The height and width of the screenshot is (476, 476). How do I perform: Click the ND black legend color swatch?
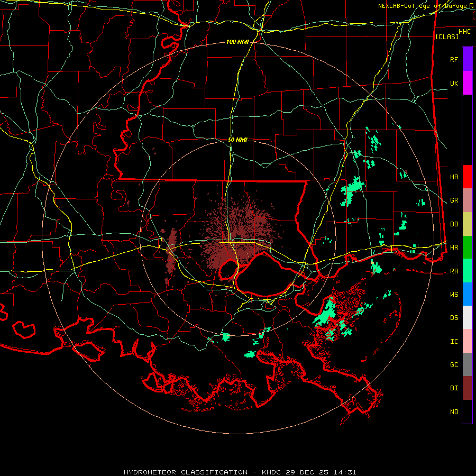(467, 411)
